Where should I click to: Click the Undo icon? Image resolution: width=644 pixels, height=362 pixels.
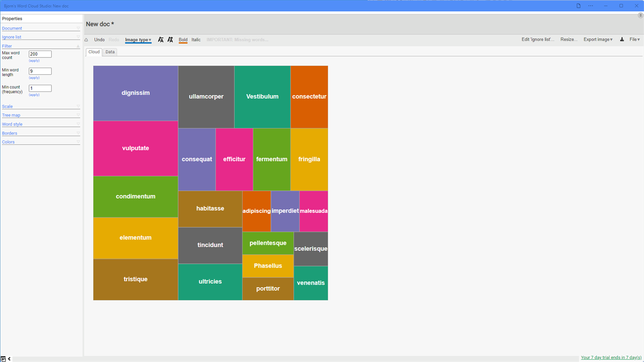[99, 40]
